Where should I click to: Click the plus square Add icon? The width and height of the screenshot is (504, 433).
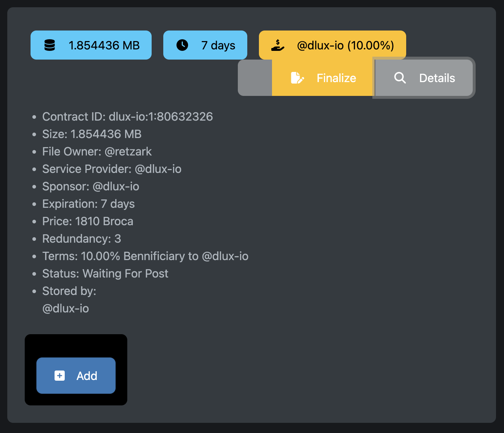pos(60,376)
